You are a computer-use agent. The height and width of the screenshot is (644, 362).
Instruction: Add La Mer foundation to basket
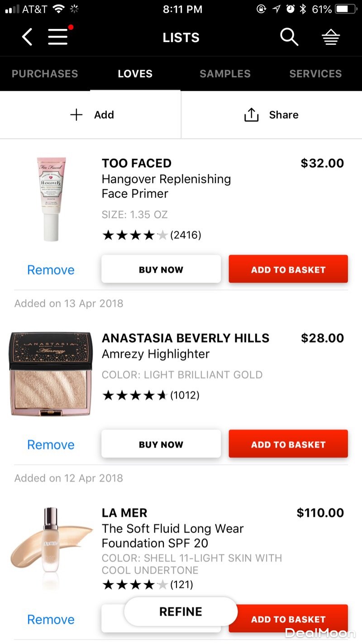coord(288,619)
